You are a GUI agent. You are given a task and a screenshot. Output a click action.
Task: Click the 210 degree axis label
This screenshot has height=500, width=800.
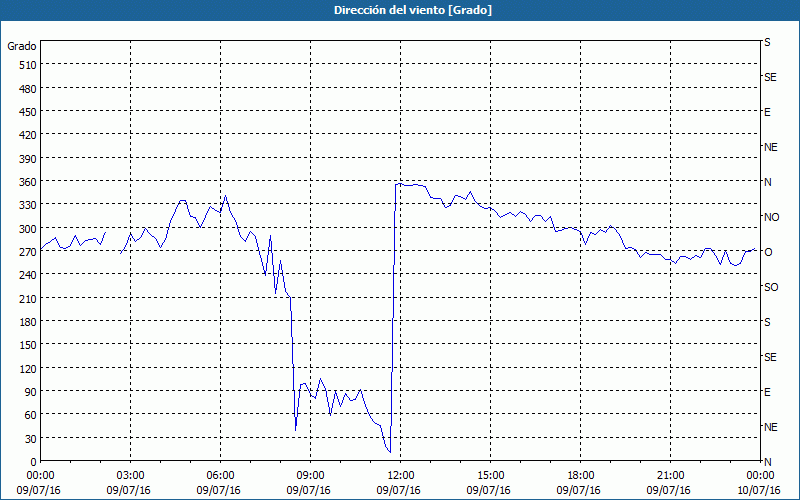tap(29, 298)
